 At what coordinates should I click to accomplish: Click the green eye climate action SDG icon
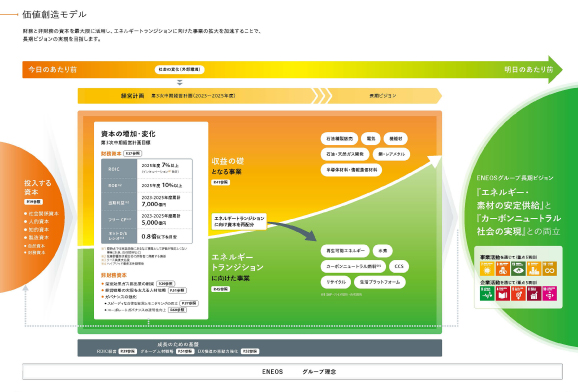point(518,268)
